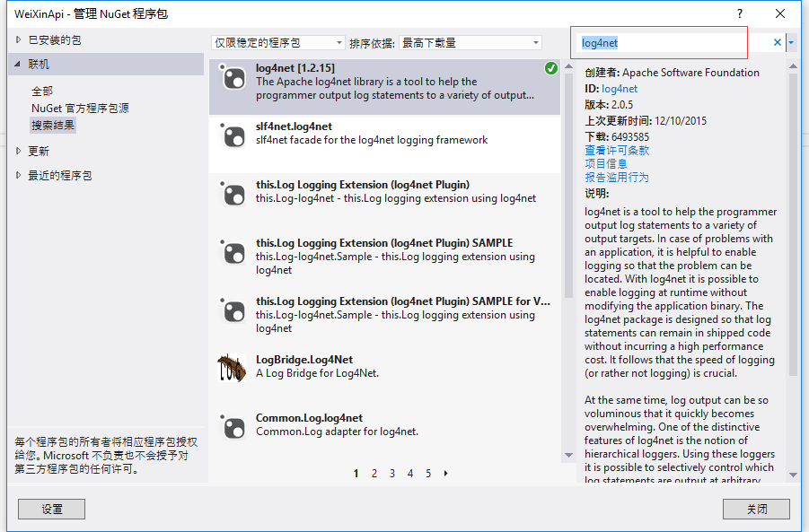The width and height of the screenshot is (809, 532).
Task: Collapse the 联机 tree node
Action: point(18,64)
